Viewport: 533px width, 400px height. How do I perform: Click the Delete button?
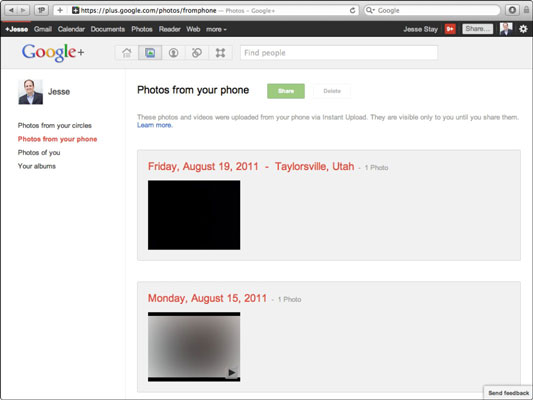tap(332, 91)
